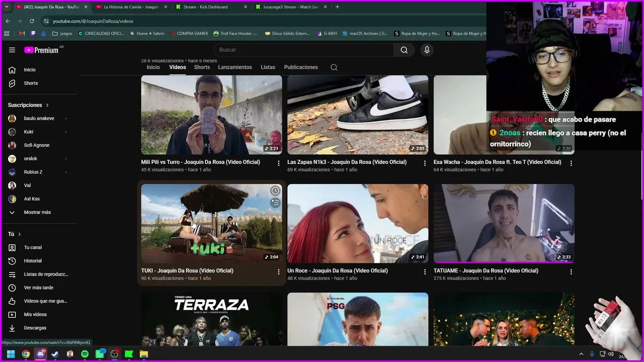The image size is (644, 362).
Task: Open the Kick app from the taskbar
Action: point(129,354)
